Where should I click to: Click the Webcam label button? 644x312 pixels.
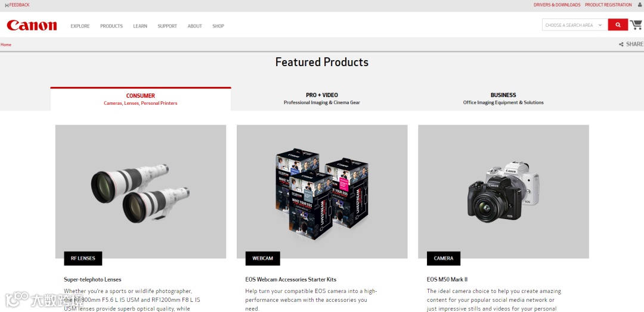(263, 258)
